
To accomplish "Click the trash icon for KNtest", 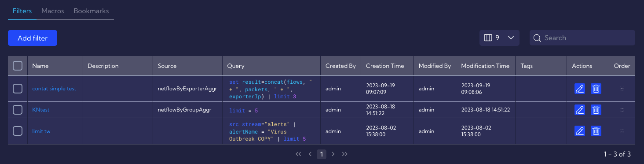I will coord(596,110).
